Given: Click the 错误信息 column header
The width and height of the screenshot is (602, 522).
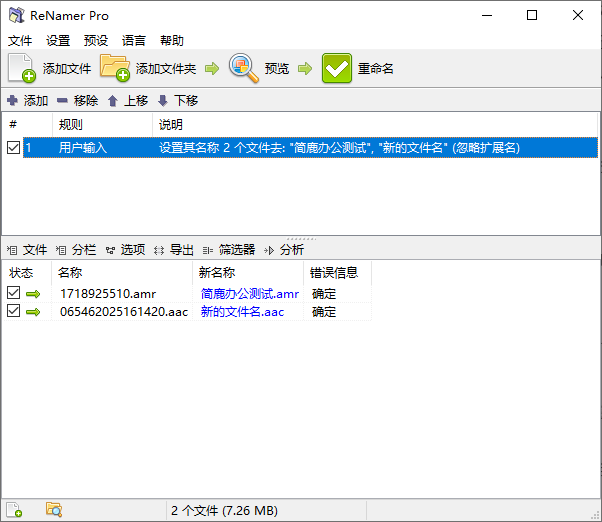Looking at the screenshot, I should coord(337,273).
